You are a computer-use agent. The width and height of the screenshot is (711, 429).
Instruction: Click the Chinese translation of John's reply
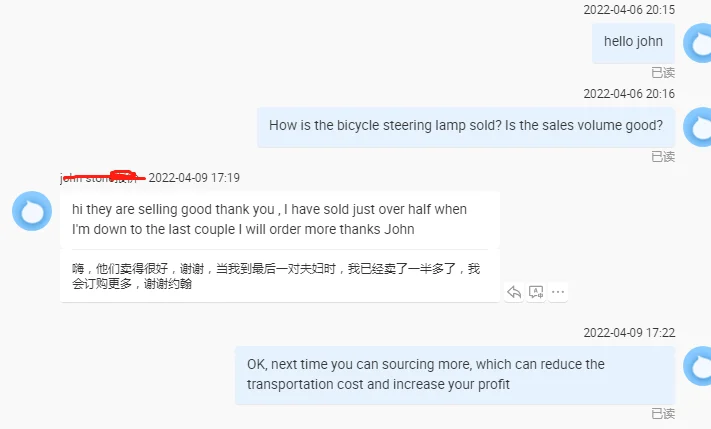276,276
